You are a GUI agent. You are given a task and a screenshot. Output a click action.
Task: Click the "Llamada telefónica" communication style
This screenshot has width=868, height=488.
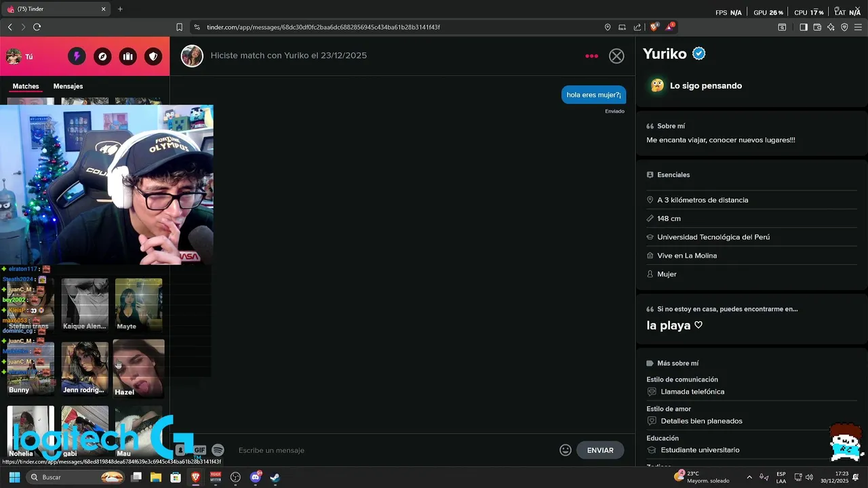[692, 392]
